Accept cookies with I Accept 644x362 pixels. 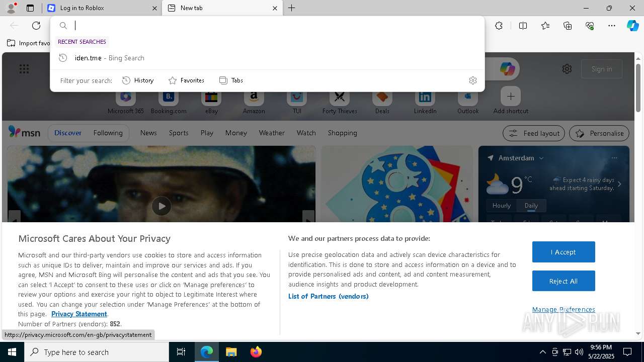coord(563,252)
